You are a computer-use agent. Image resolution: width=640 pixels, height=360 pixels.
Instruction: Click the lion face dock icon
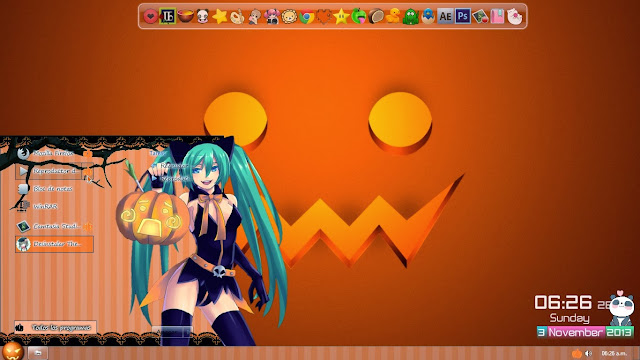289,17
